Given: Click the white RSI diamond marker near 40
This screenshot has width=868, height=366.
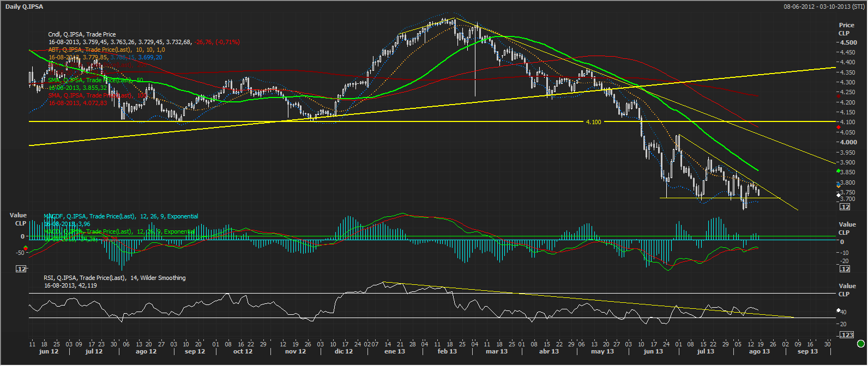Looking at the screenshot, I should [x=839, y=310].
